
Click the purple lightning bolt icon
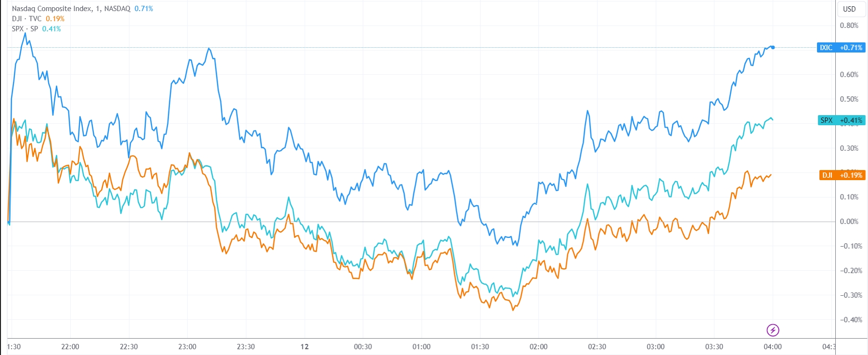tap(773, 330)
